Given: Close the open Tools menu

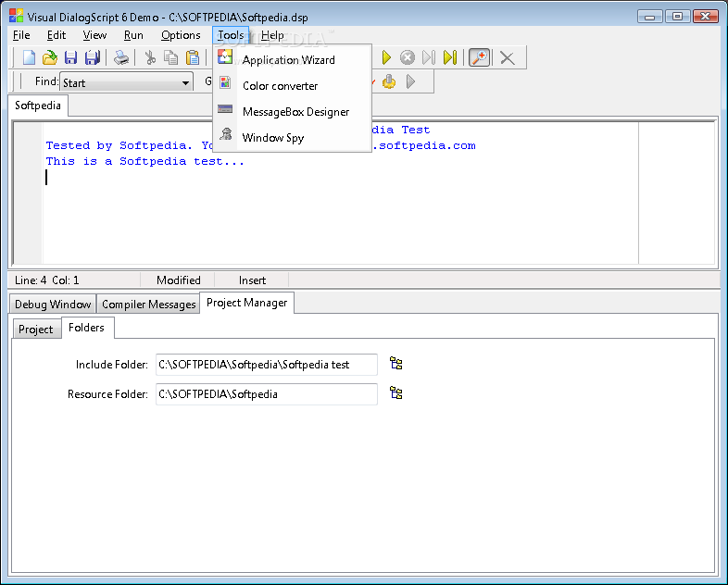Looking at the screenshot, I should 231,35.
